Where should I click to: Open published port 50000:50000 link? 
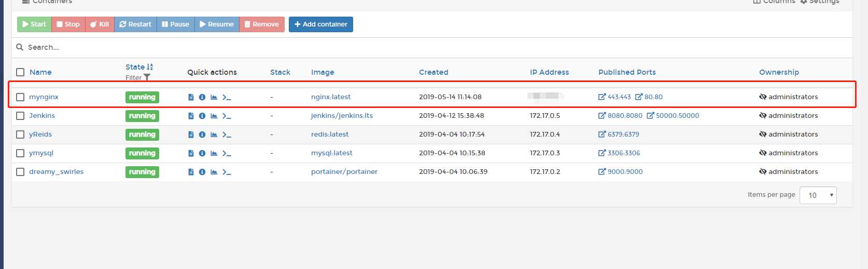pos(673,116)
